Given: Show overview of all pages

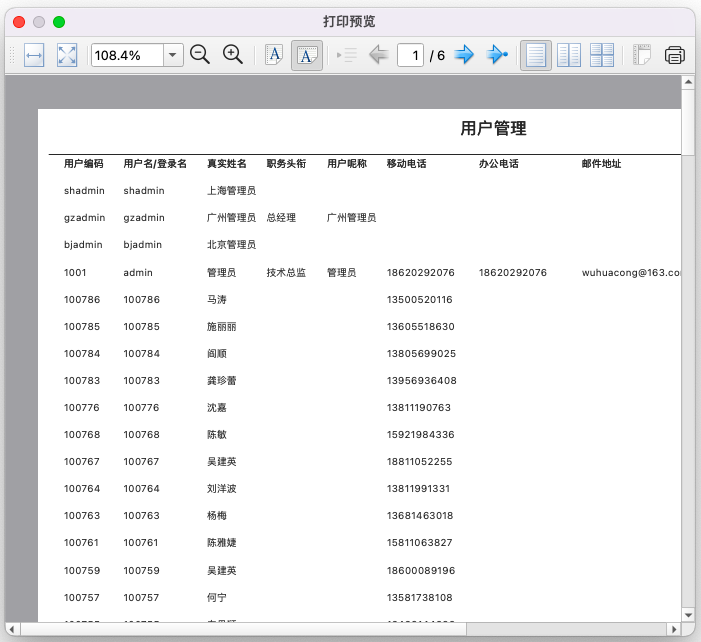Looking at the screenshot, I should [x=602, y=56].
